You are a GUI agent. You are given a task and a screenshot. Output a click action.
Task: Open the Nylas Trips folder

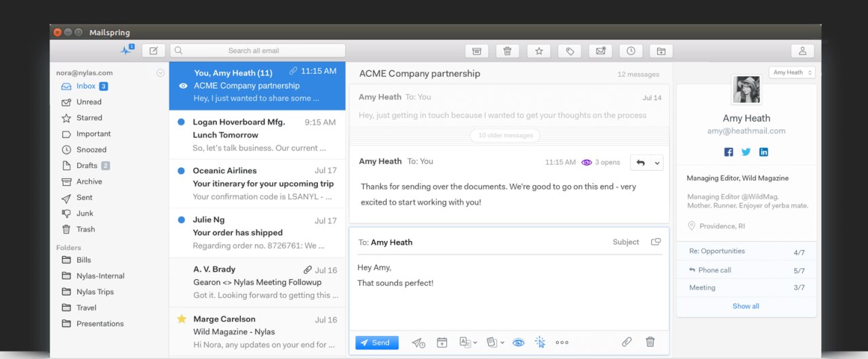click(x=95, y=292)
